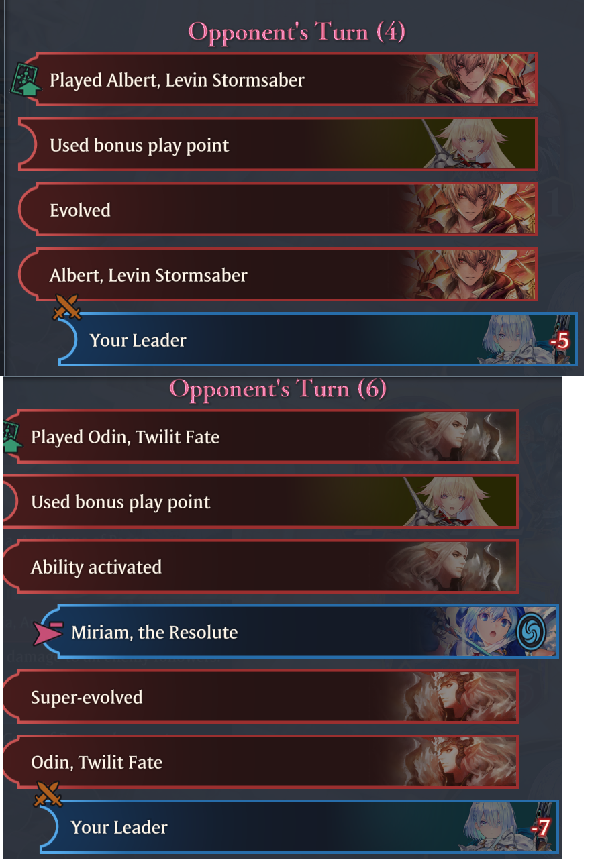Click Odin, Twilit Fate attack entry
The width and height of the screenshot is (596, 868).
coord(260,762)
